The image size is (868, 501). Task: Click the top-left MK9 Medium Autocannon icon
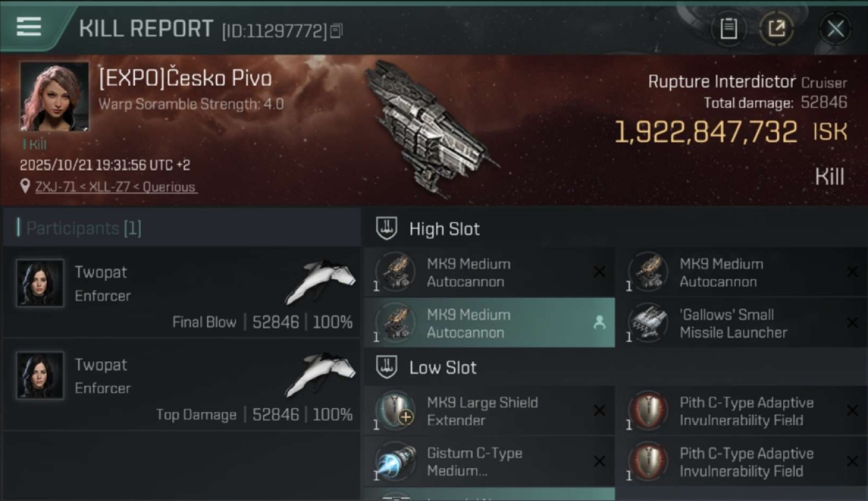click(x=395, y=272)
